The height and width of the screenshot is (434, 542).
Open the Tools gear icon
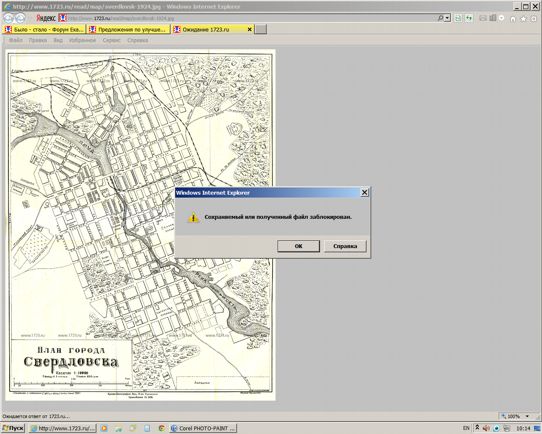point(533,19)
